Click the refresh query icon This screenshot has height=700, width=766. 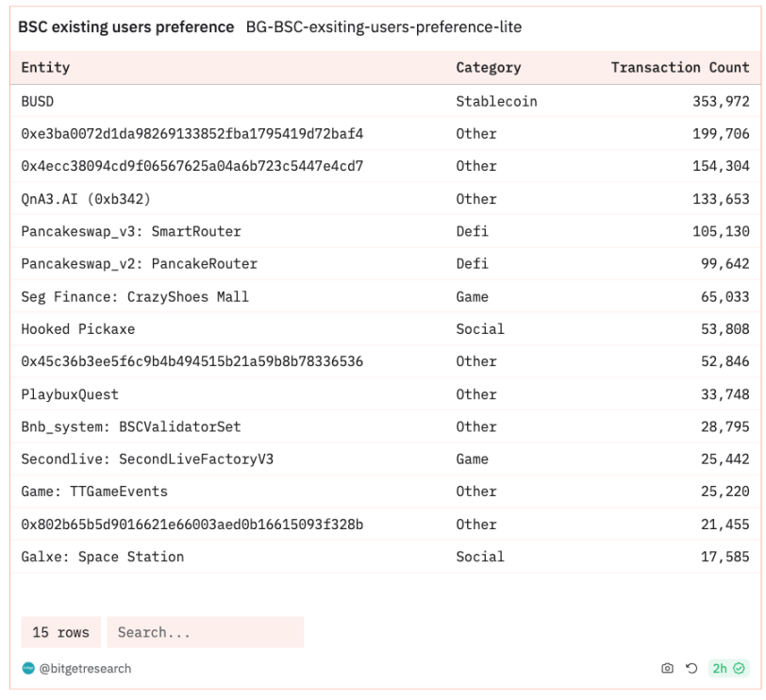(691, 668)
